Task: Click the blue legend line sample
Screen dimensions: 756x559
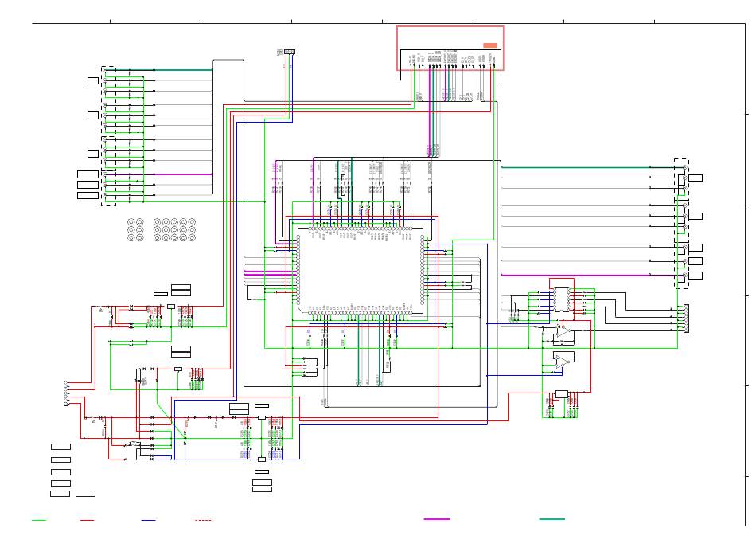Action: click(x=149, y=521)
